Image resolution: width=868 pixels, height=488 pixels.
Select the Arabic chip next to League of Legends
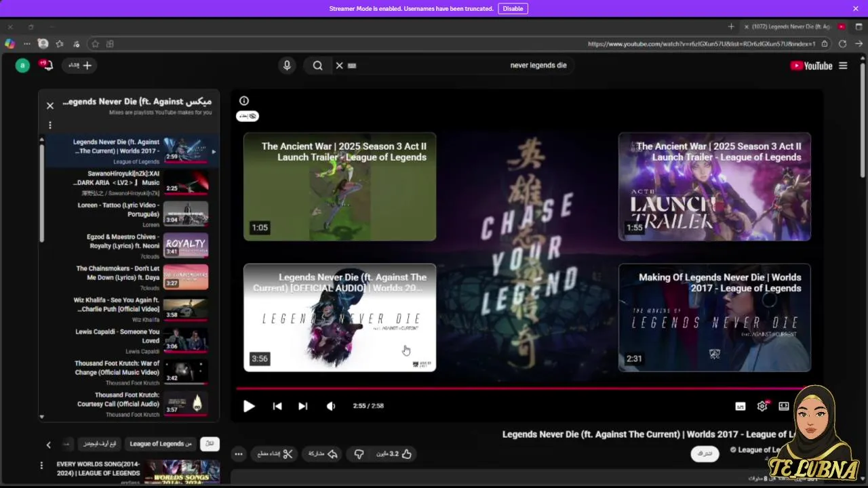(100, 444)
